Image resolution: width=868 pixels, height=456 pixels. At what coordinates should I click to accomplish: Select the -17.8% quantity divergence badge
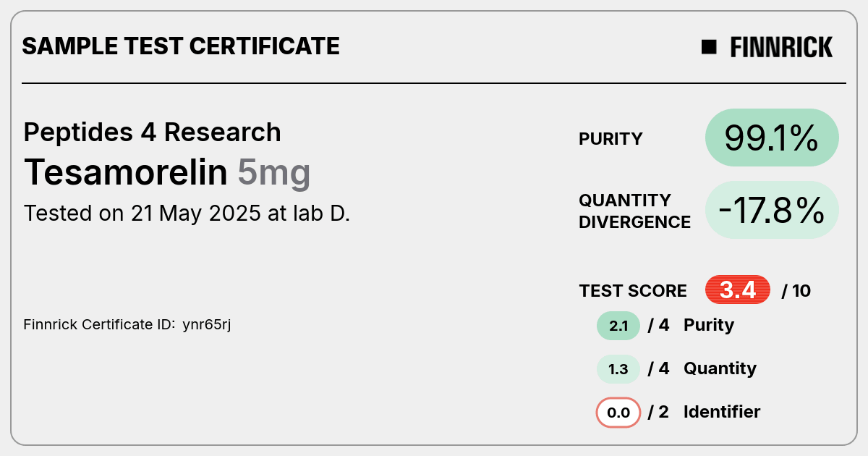[x=772, y=210]
